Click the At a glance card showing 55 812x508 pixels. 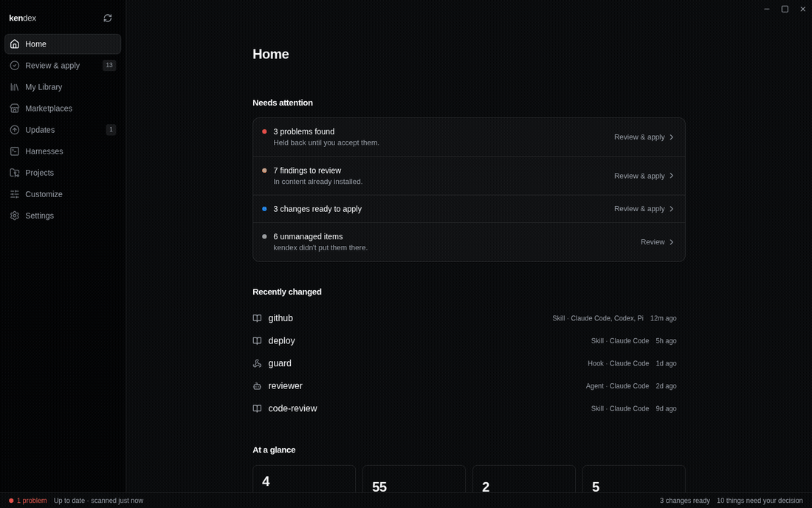click(x=414, y=479)
